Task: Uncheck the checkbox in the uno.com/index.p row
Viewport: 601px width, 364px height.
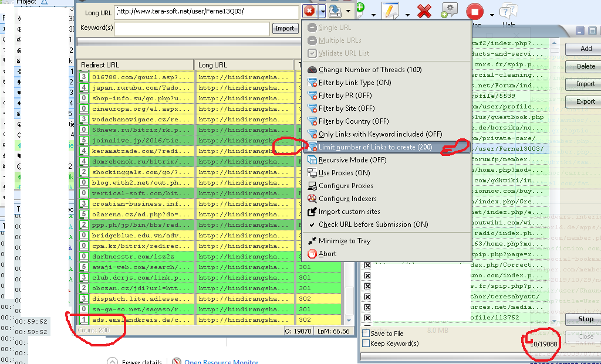Action: click(367, 275)
